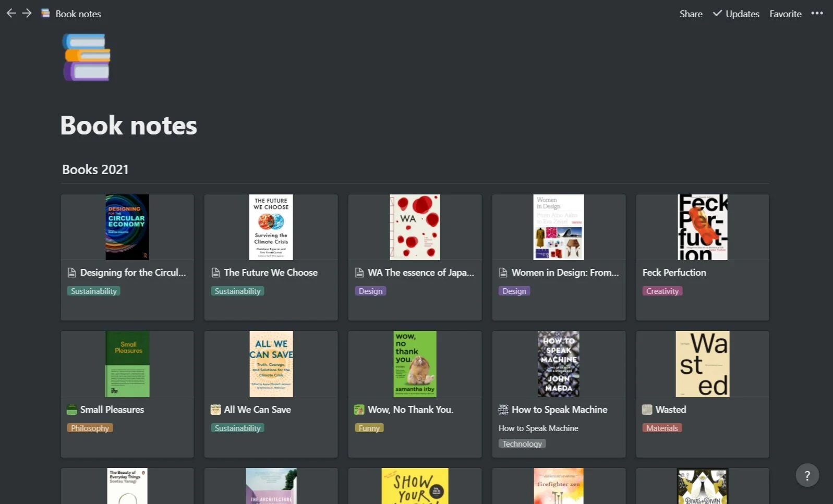This screenshot has height=504, width=833.
Task: Open the All We Can Save cover
Action: [271, 364]
